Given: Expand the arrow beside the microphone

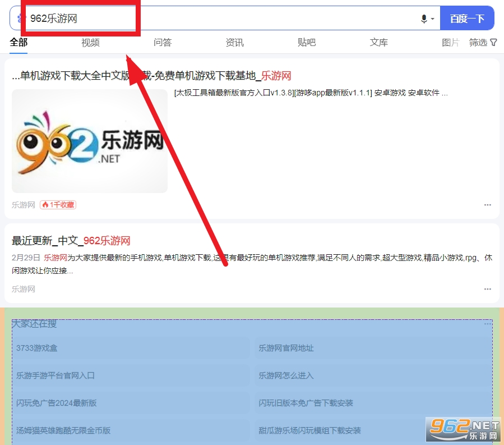Looking at the screenshot, I should click(x=432, y=19).
